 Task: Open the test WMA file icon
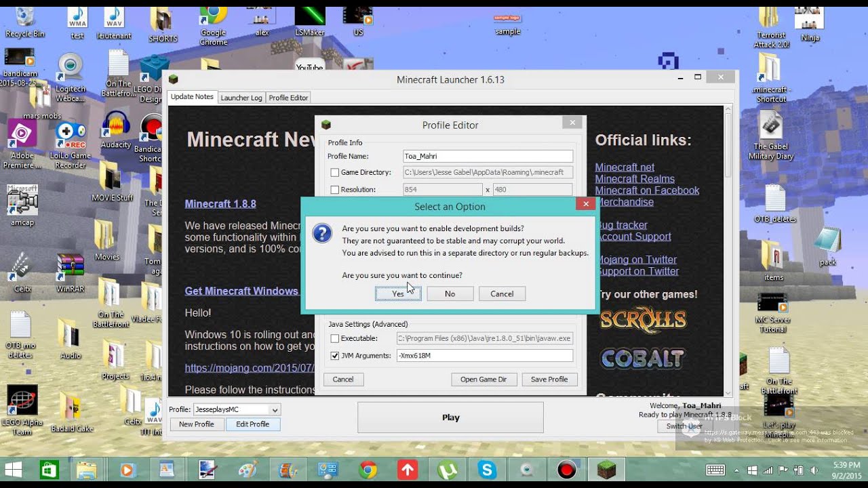pyautogui.click(x=77, y=22)
